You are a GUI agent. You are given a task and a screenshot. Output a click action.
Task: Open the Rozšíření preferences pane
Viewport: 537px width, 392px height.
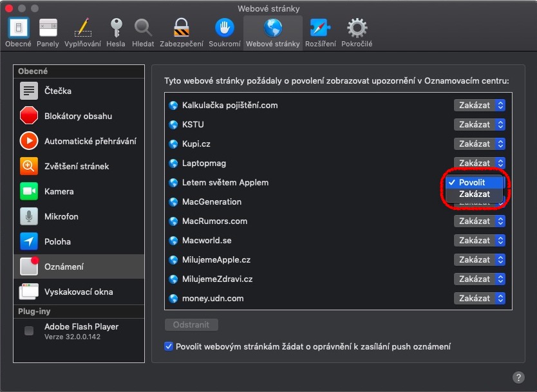pyautogui.click(x=320, y=29)
